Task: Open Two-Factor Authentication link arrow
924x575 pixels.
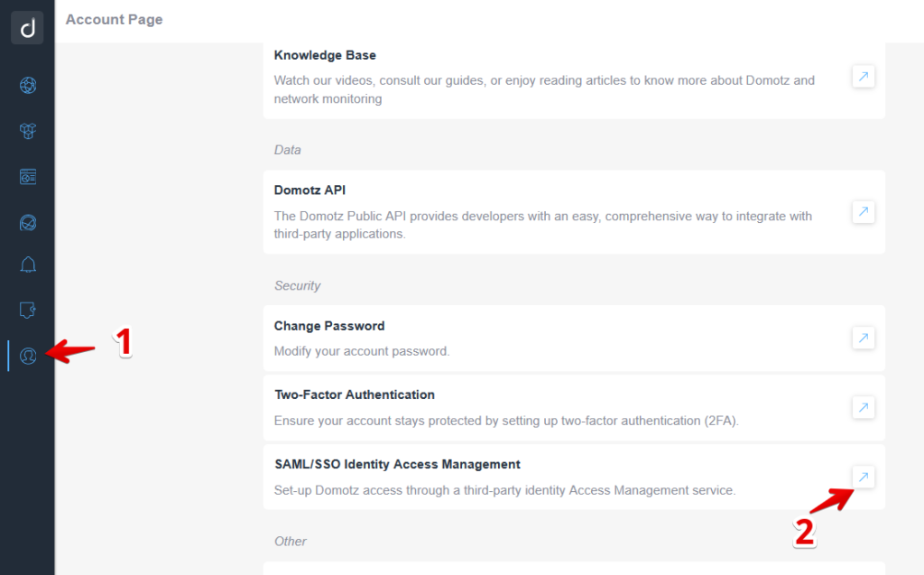Action: pyautogui.click(x=864, y=407)
